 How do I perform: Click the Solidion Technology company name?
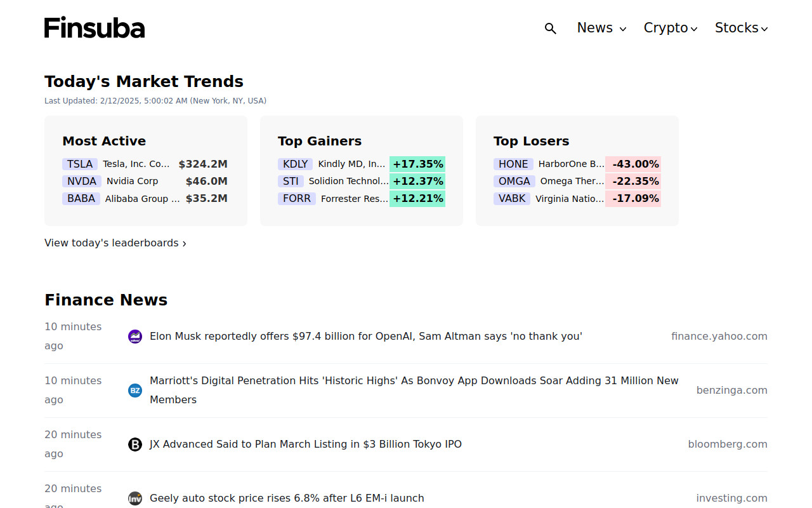point(349,181)
